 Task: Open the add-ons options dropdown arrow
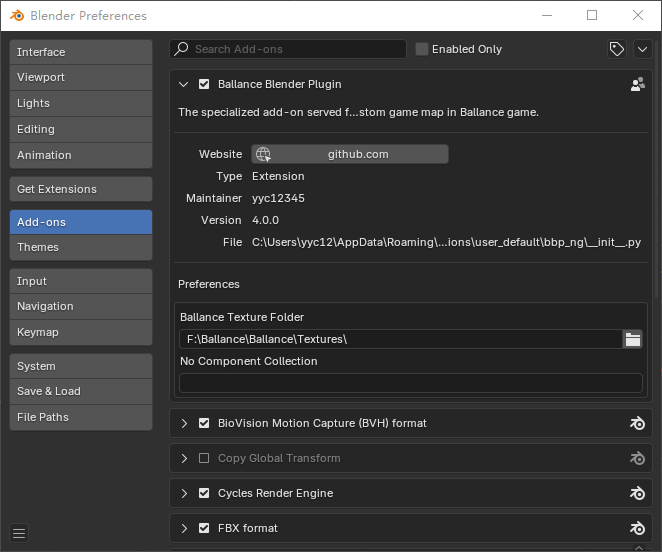pos(642,49)
